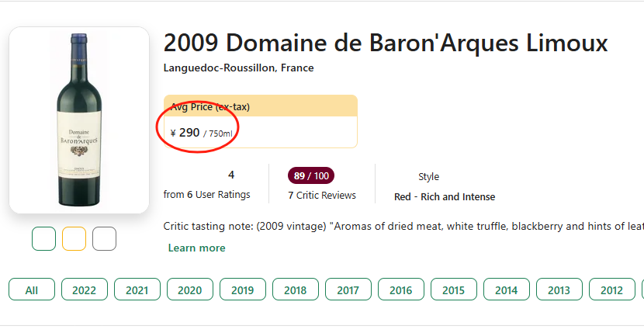Select the gray-outlined image thumbnail
644x333 pixels.
point(104,238)
